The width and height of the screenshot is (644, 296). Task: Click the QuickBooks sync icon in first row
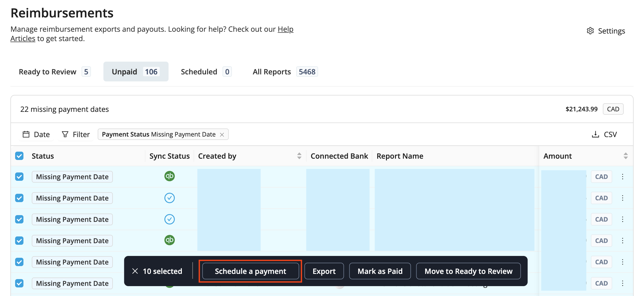[169, 176]
